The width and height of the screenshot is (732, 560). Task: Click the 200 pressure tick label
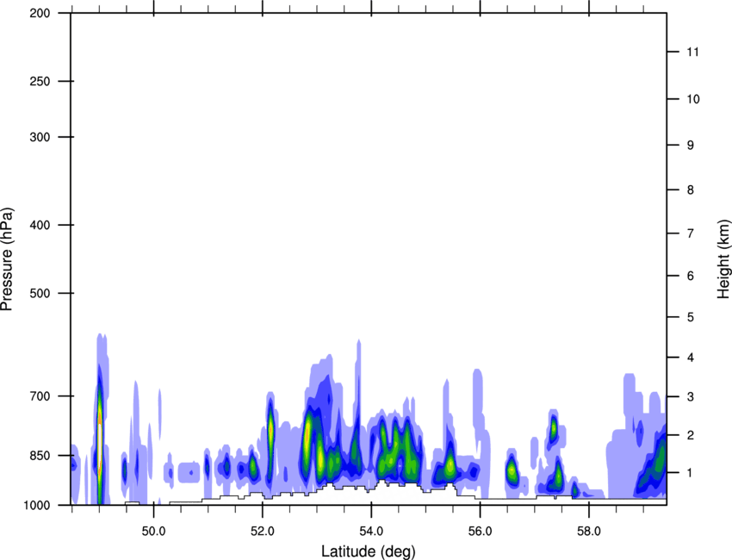[40, 13]
